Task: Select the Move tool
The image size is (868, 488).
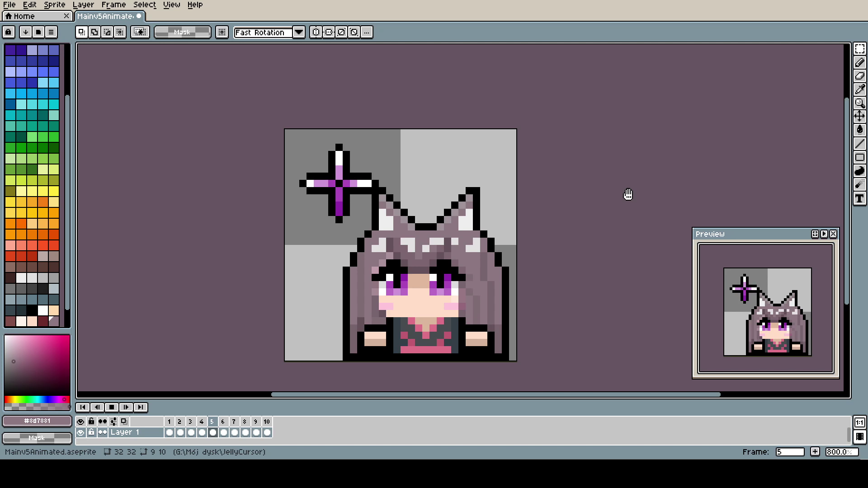Action: coord(859,117)
